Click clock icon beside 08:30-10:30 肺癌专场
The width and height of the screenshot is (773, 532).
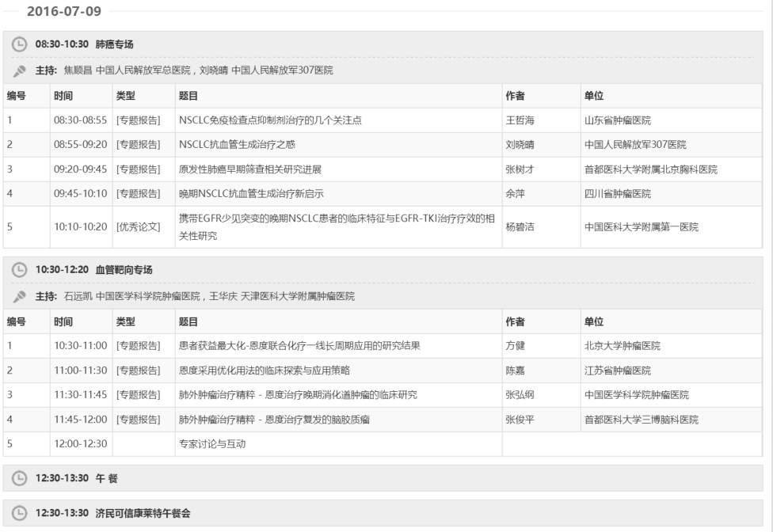[x=19, y=44]
